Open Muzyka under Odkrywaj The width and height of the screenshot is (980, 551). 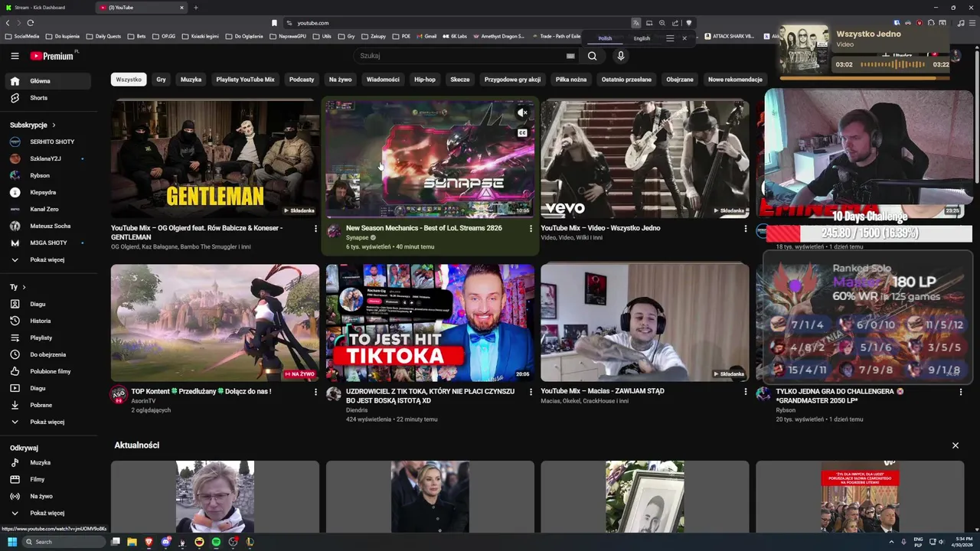47,462
